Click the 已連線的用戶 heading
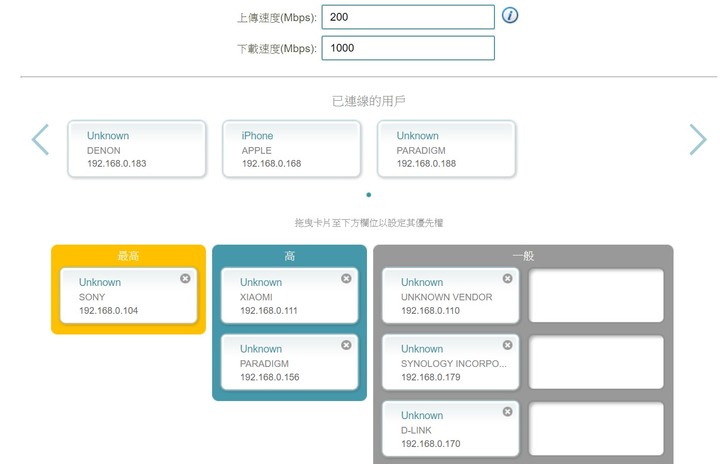Viewport: 720px width, 464px height. coord(369,101)
